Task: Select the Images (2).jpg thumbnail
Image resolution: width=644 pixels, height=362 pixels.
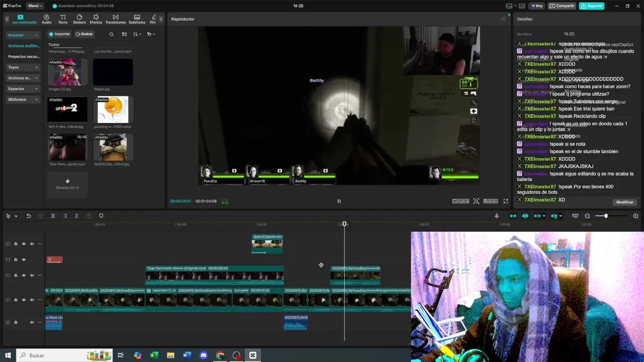Action: tap(67, 72)
